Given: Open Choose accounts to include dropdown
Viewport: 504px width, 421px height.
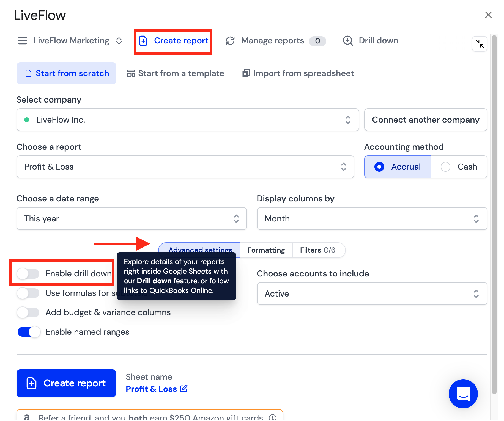Looking at the screenshot, I should click(x=372, y=294).
